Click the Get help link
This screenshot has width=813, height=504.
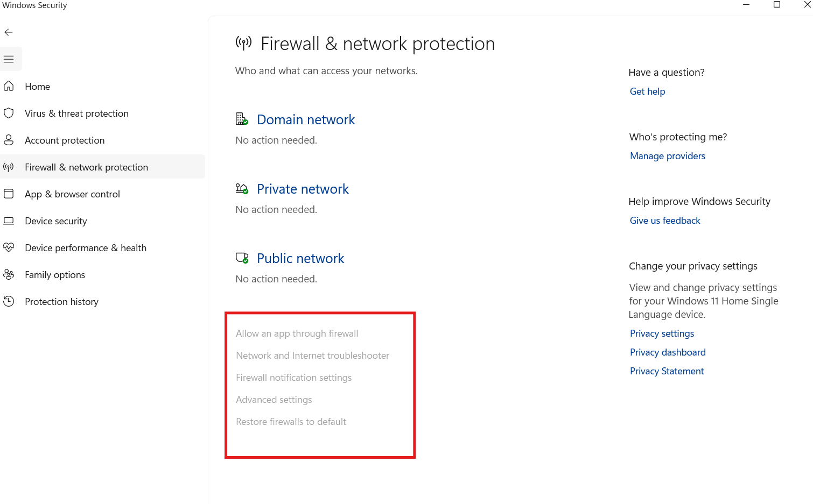tap(647, 91)
